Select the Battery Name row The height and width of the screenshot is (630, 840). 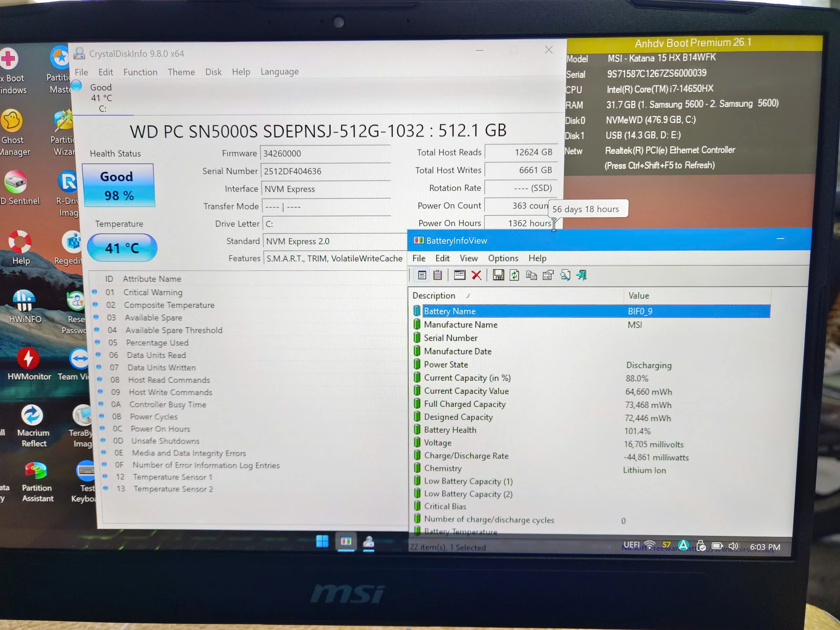592,311
